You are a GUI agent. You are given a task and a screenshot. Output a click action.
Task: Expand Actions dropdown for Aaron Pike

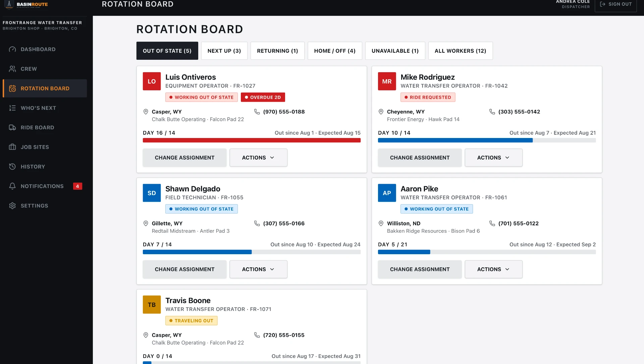pyautogui.click(x=493, y=269)
